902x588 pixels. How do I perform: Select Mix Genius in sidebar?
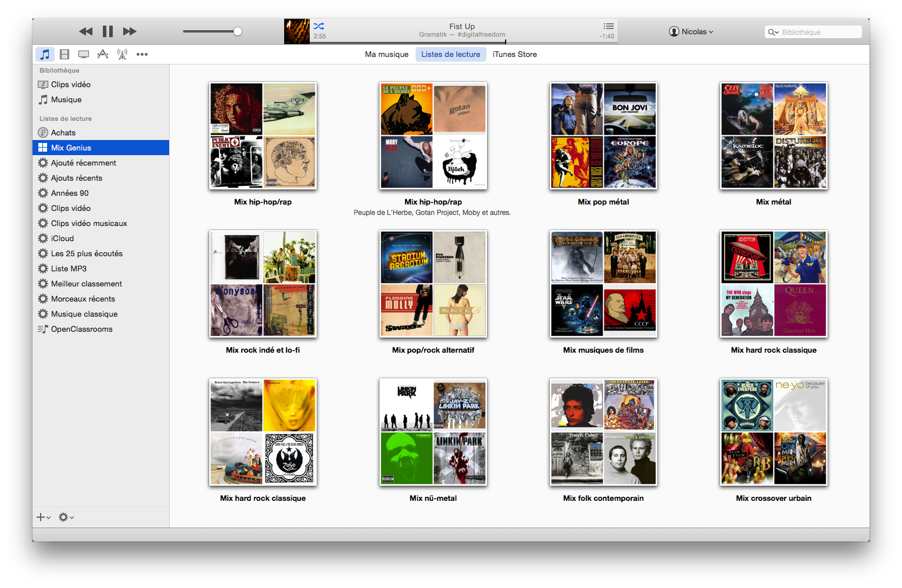pyautogui.click(x=101, y=148)
